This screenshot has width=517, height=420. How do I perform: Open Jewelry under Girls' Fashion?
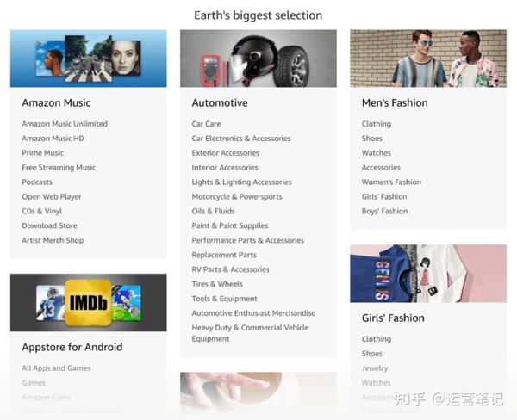pos(375,368)
